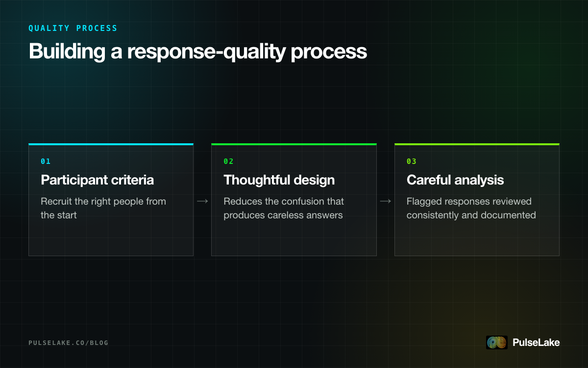Click text "Recruit the right people from the start"
The height and width of the screenshot is (368, 588).
click(x=103, y=208)
